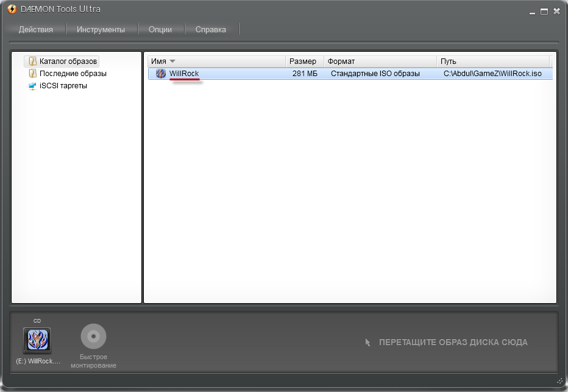
Task: Click the Последние образы folder icon
Action: [32, 74]
